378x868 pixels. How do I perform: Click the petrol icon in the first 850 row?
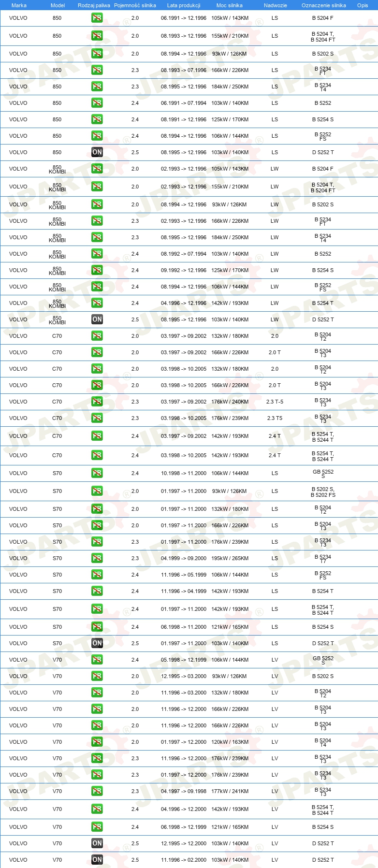pos(97,18)
